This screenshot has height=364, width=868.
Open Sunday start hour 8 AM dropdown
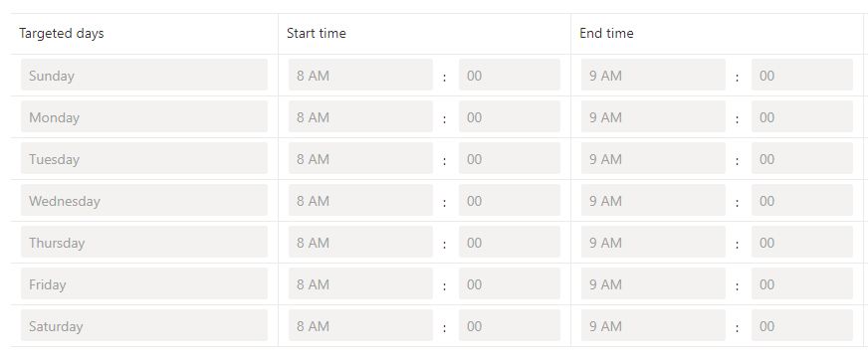coord(360,75)
